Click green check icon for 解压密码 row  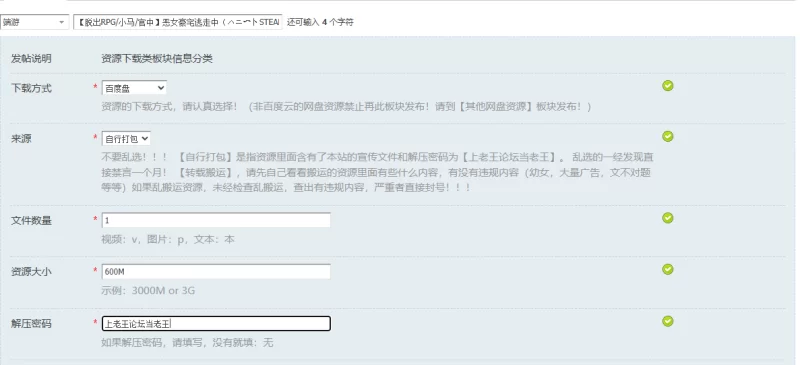(667, 321)
